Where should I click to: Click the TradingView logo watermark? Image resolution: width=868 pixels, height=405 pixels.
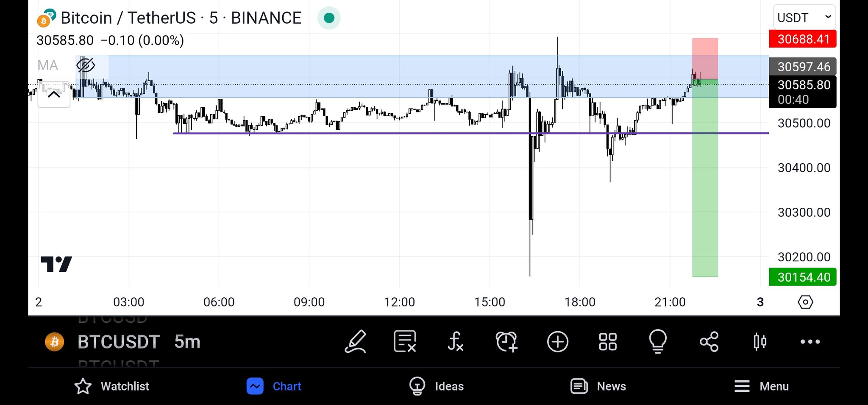pos(57,264)
